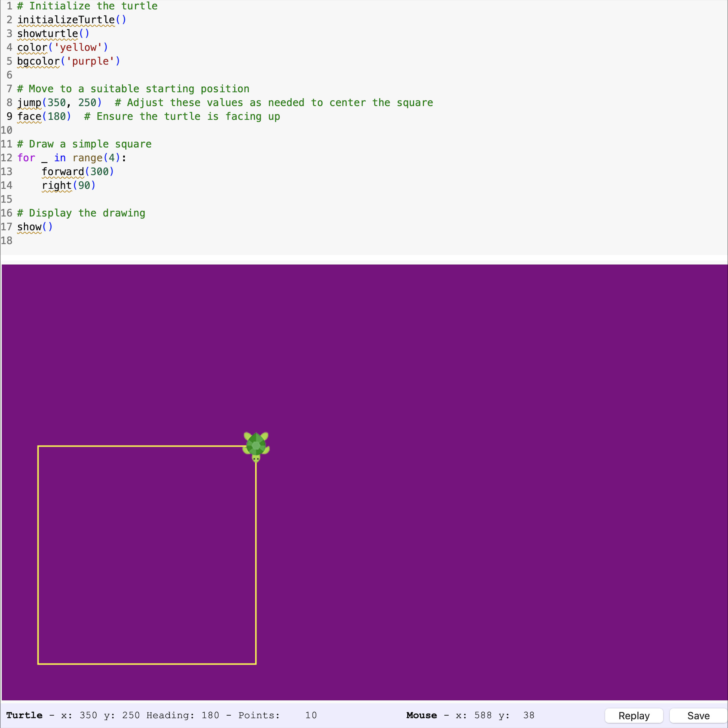Viewport: 728px width, 728px height.
Task: Click the face(180) call
Action: tap(43, 116)
